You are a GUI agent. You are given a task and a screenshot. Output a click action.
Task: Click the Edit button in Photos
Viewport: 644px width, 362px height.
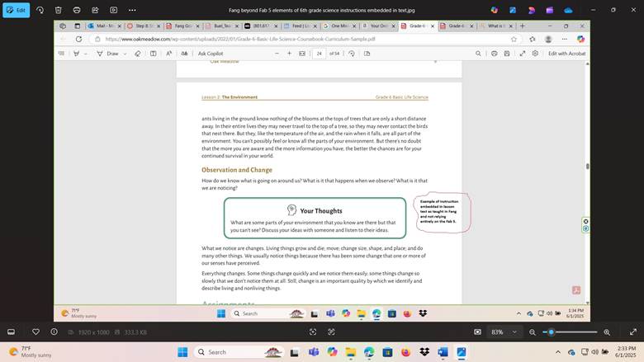pyautogui.click(x=17, y=10)
